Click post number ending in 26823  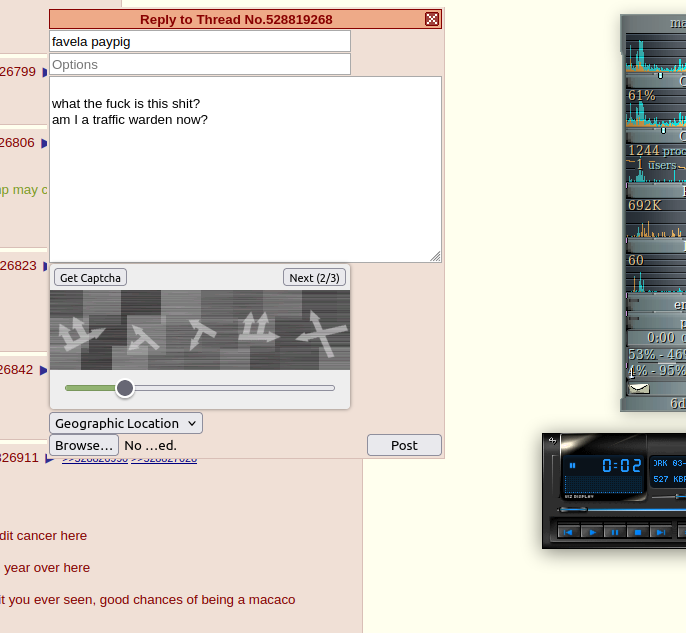pos(18,266)
